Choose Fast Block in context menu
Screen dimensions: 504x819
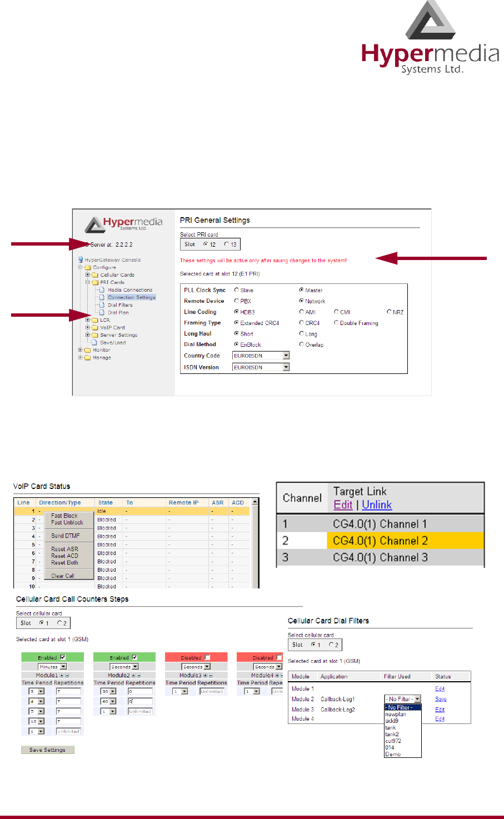tap(64, 516)
